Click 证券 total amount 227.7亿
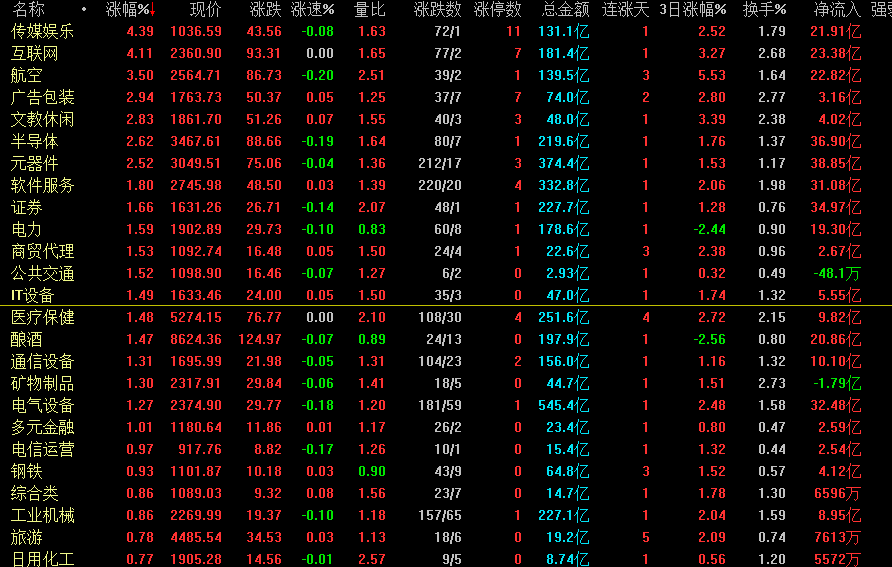This screenshot has height=567, width=892. tap(564, 207)
